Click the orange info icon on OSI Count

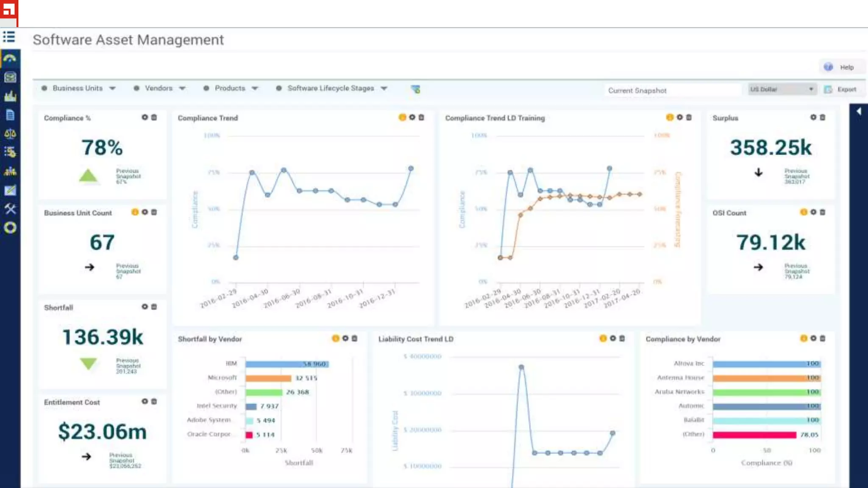point(803,212)
